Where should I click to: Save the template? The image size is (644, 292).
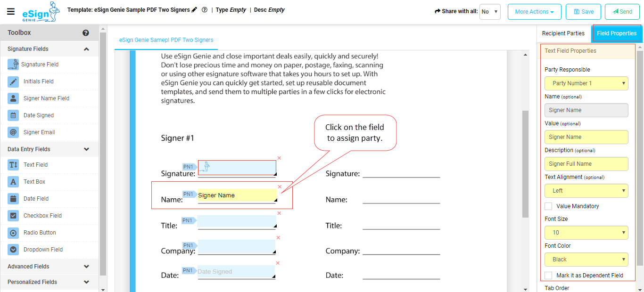[583, 11]
